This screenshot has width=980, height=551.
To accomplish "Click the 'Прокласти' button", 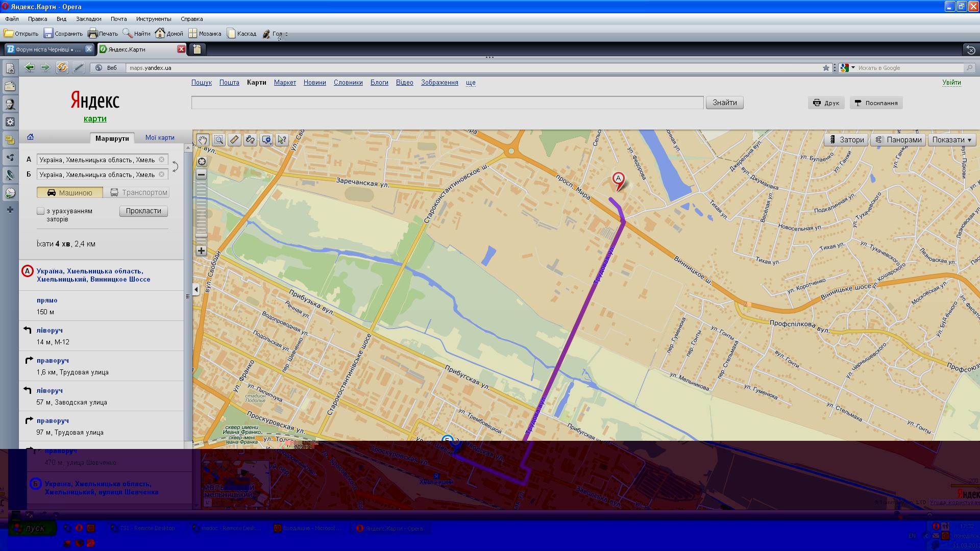I will pyautogui.click(x=143, y=211).
